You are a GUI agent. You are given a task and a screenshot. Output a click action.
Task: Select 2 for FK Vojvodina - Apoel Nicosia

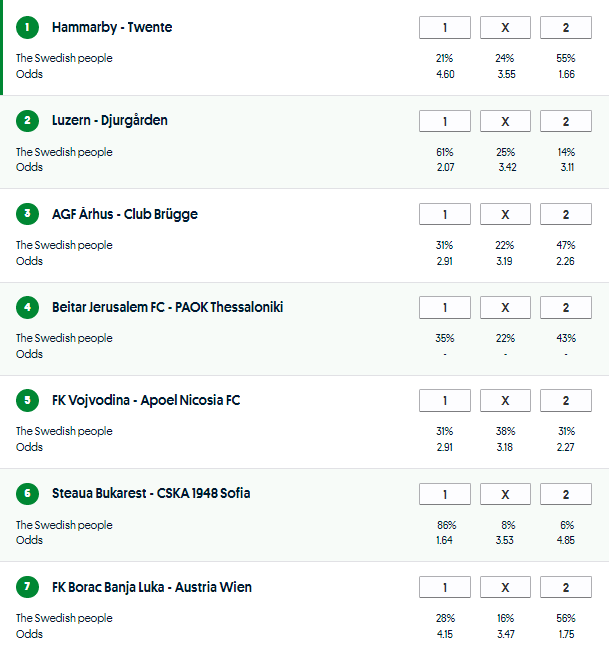coord(565,400)
